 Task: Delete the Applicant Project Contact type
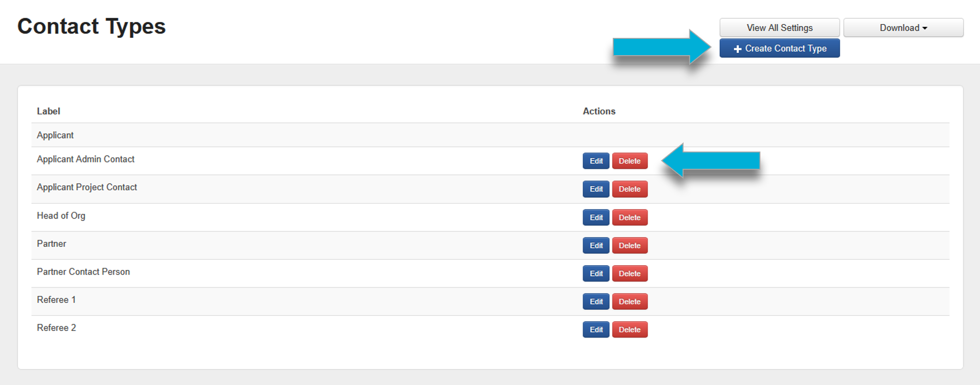[x=630, y=189]
